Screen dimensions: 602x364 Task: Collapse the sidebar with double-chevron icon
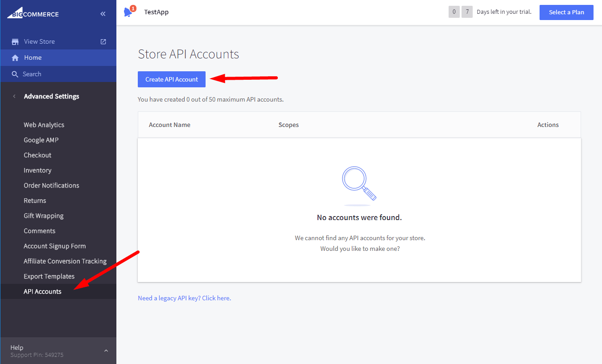coord(103,14)
